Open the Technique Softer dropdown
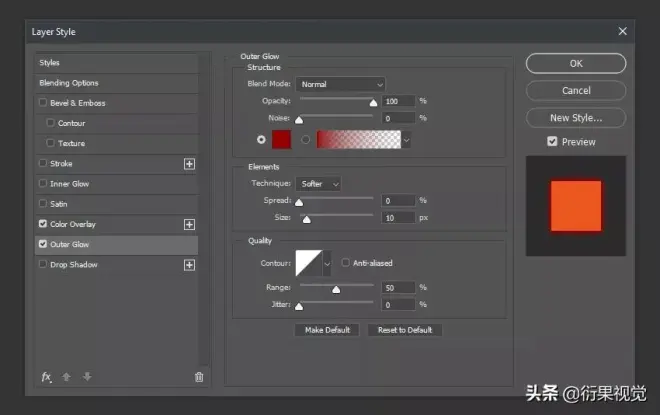Image resolution: width=660 pixels, height=415 pixels. pos(319,184)
